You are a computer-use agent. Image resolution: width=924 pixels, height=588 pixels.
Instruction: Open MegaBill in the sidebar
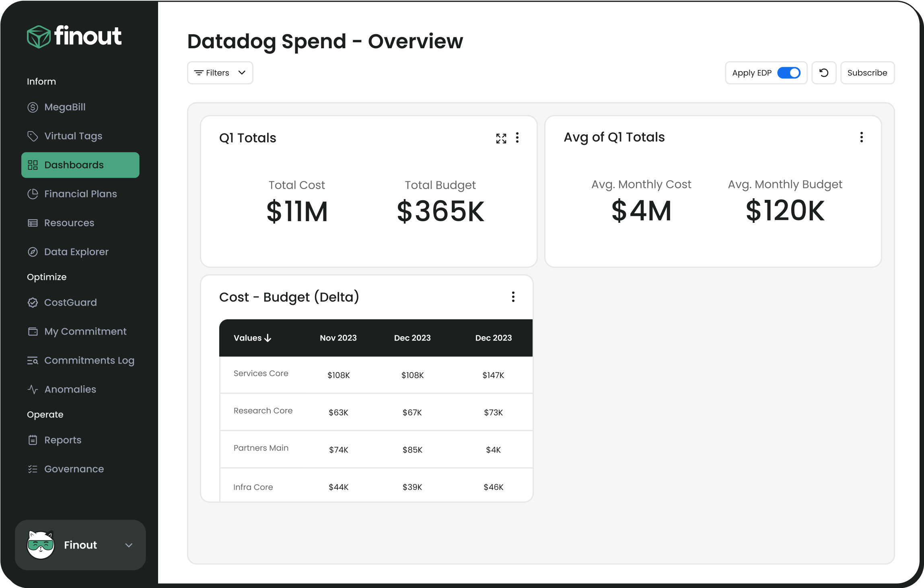pyautogui.click(x=65, y=107)
